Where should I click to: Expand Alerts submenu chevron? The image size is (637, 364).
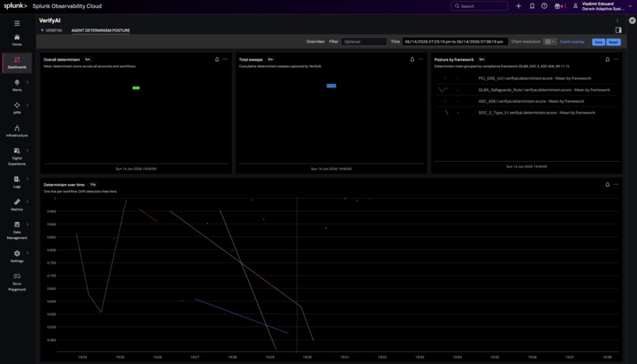[x=27, y=82]
